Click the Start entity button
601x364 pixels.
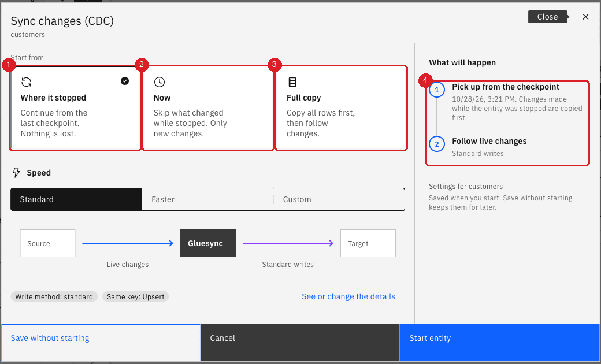tap(499, 343)
